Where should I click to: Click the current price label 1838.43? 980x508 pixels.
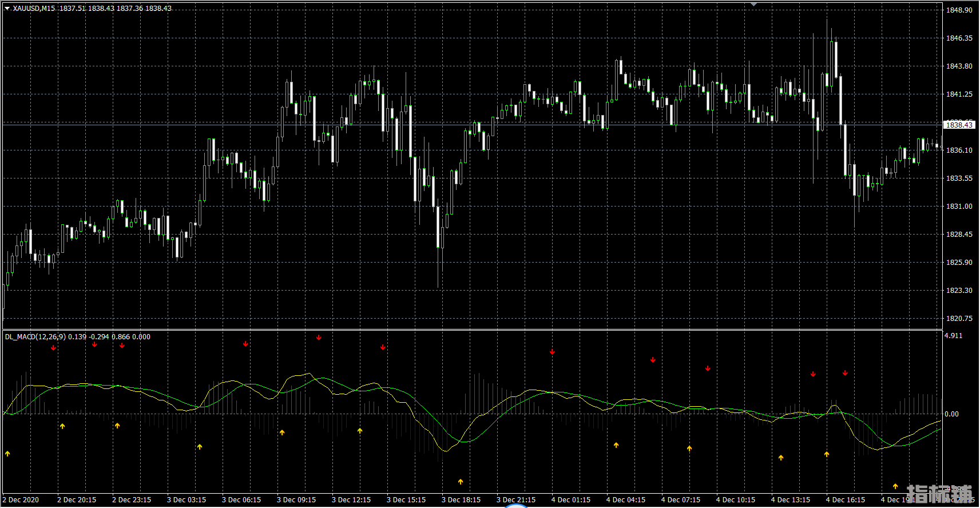(x=959, y=125)
